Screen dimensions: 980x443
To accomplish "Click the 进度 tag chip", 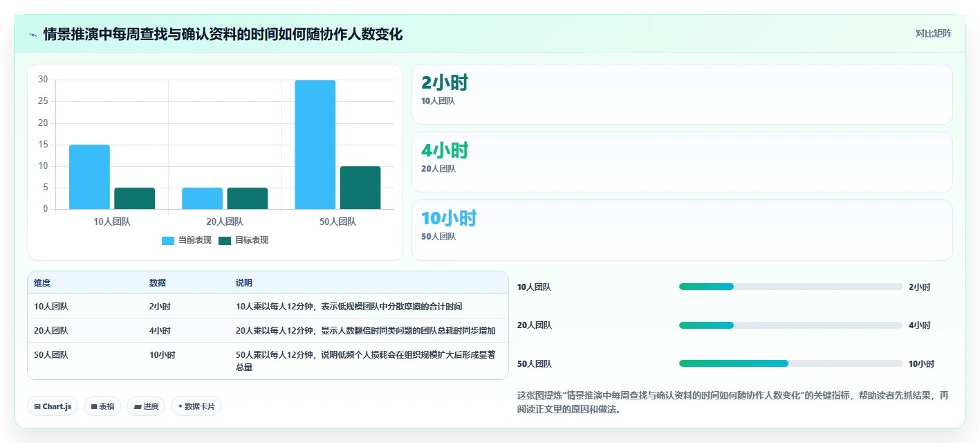I will tap(146, 406).
